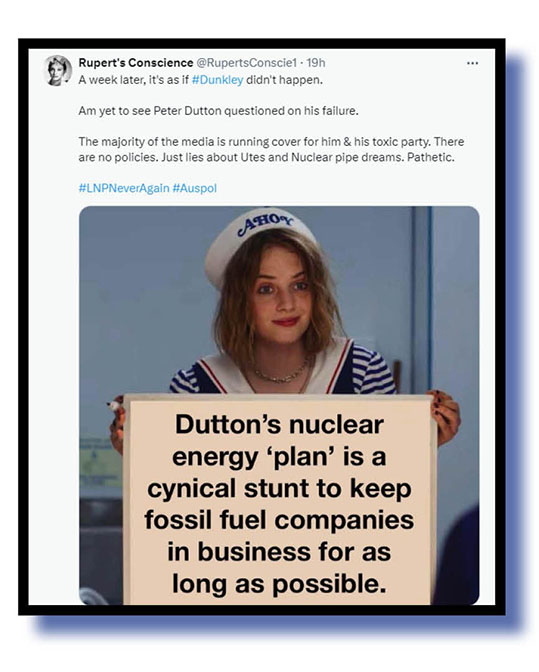Click the sign line "in business for as"
539x672 pixels.
click(x=279, y=552)
